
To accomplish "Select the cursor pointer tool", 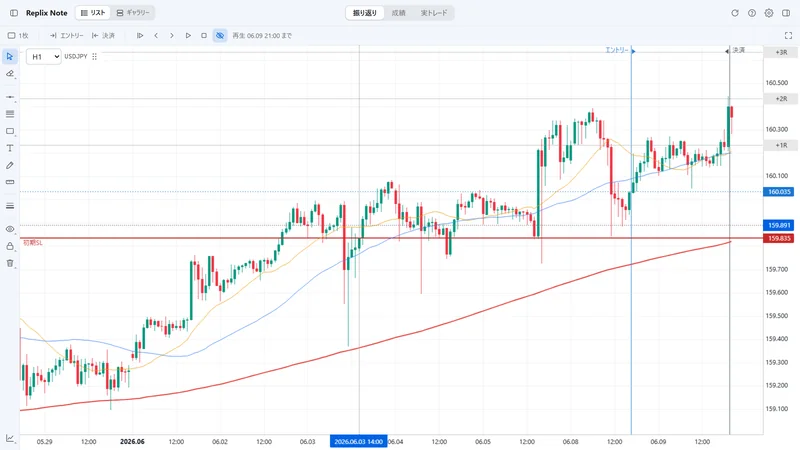I will click(10, 56).
